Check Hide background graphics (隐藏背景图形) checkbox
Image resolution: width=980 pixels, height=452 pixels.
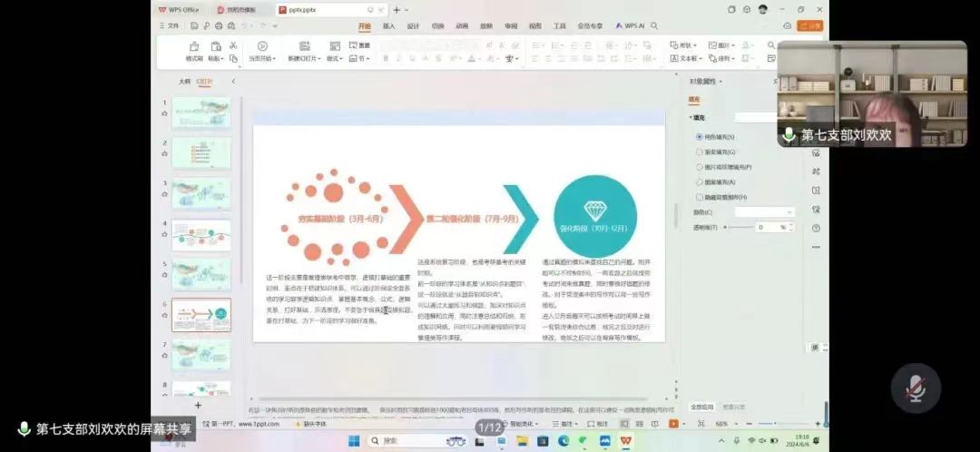pos(700,197)
